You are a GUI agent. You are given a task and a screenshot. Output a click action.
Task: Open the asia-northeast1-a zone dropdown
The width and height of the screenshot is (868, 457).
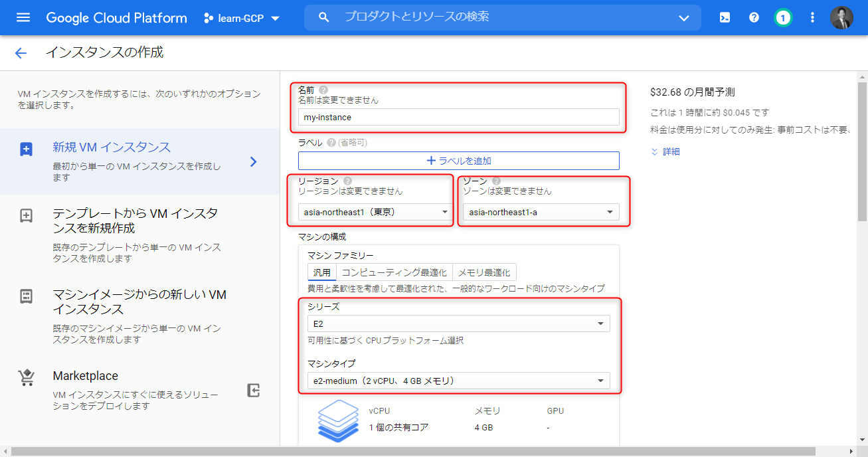pyautogui.click(x=541, y=212)
